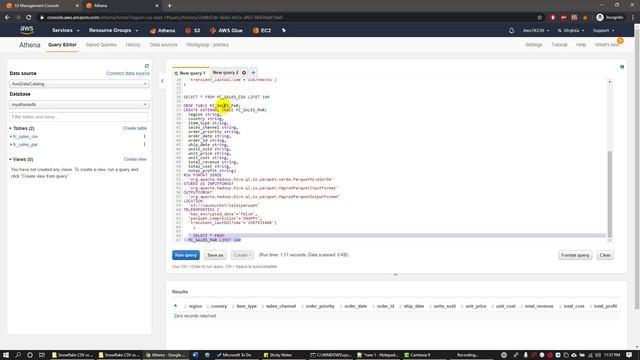Open the Workgroup : primary tab
640x360 pixels.
[x=207, y=45]
